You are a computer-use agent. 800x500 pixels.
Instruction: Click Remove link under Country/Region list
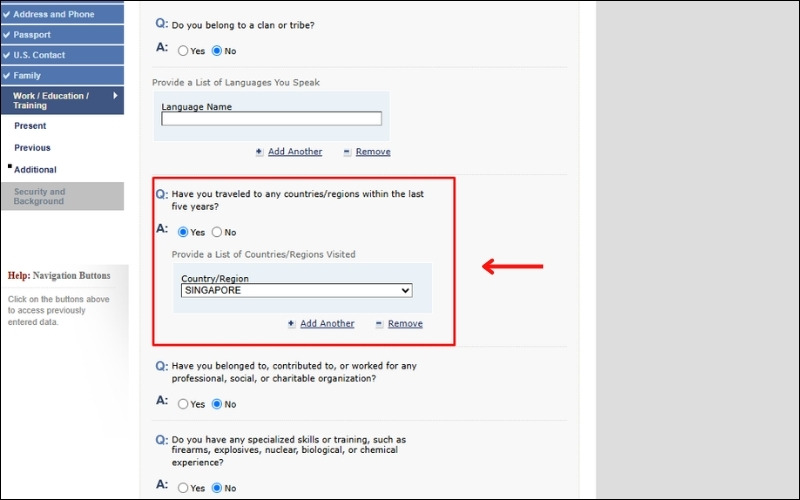[405, 324]
